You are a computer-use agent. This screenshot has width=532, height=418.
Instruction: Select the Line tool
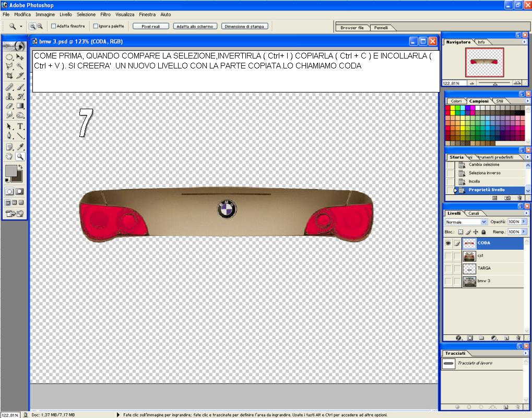[x=20, y=136]
